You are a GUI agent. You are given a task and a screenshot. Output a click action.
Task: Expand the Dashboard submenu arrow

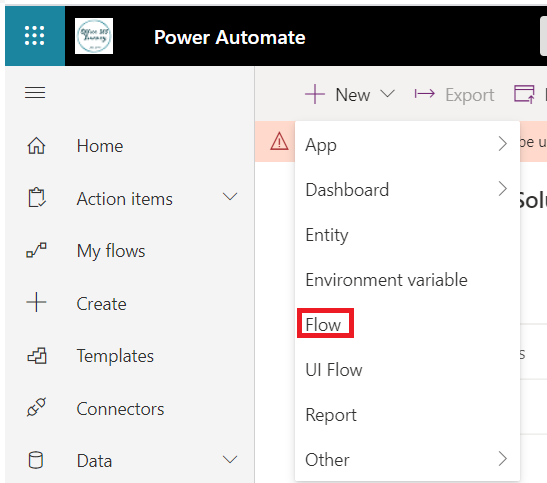pyautogui.click(x=502, y=189)
